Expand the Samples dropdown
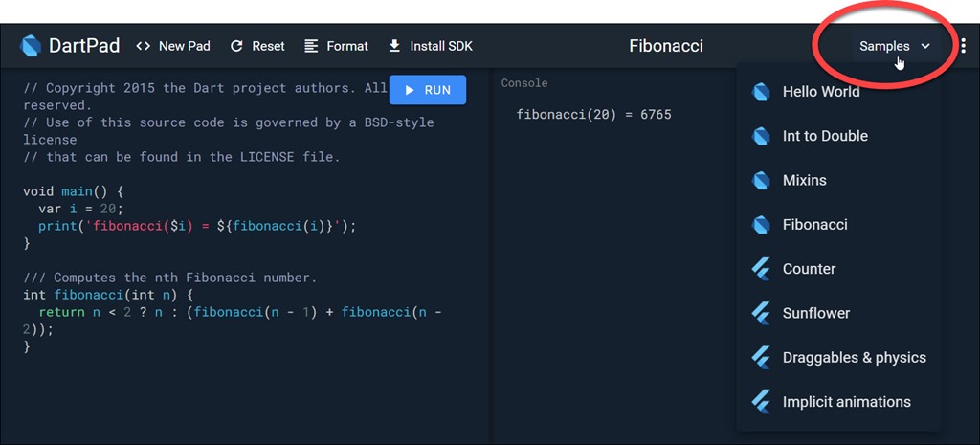The image size is (980, 445). coord(895,46)
